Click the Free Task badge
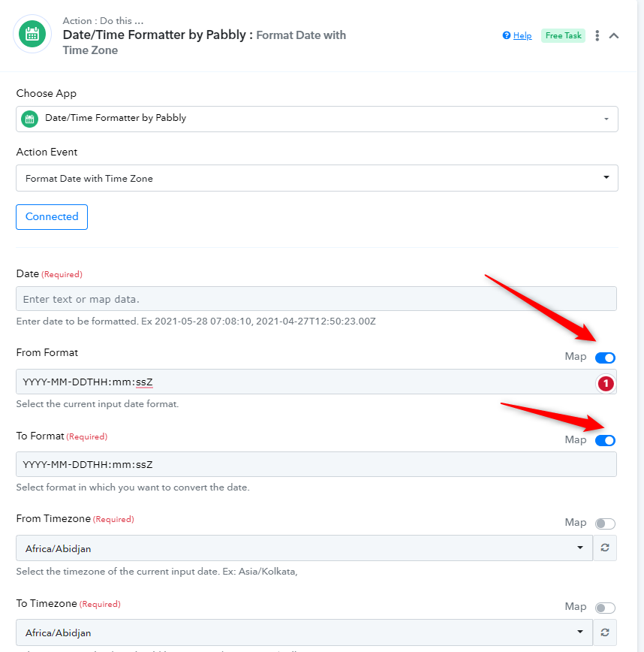 [x=563, y=36]
